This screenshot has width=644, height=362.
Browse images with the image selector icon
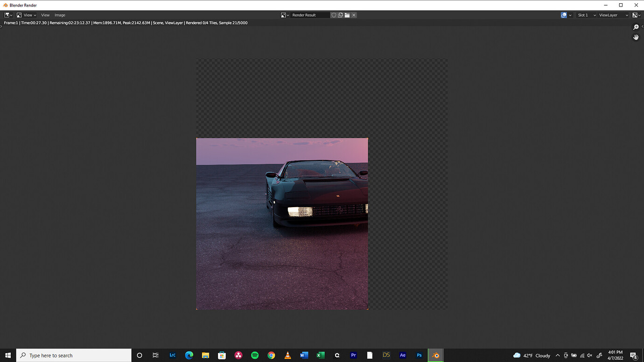pos(285,15)
